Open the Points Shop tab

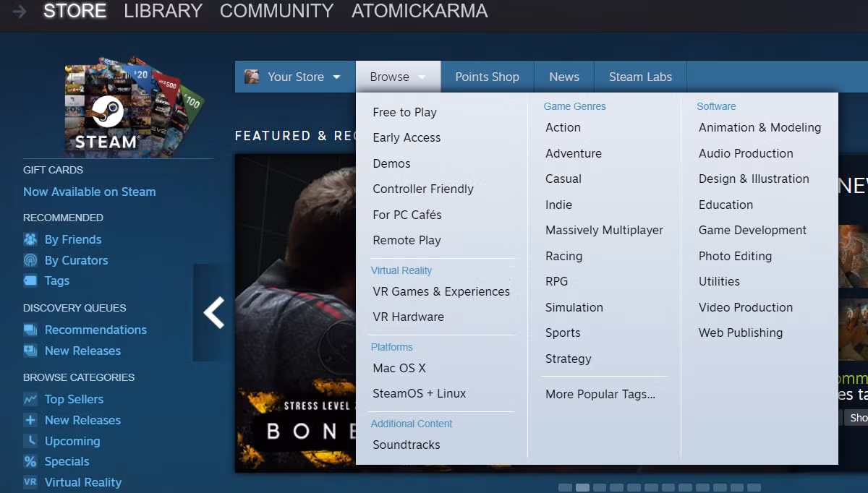(x=487, y=77)
